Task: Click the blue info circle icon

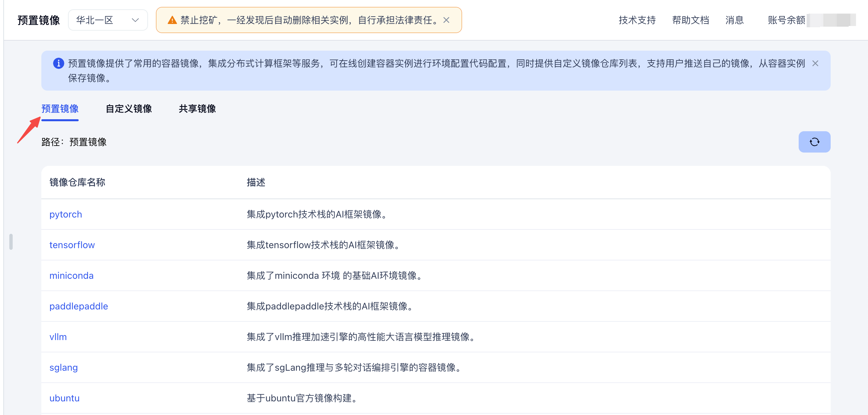Action: (x=58, y=63)
